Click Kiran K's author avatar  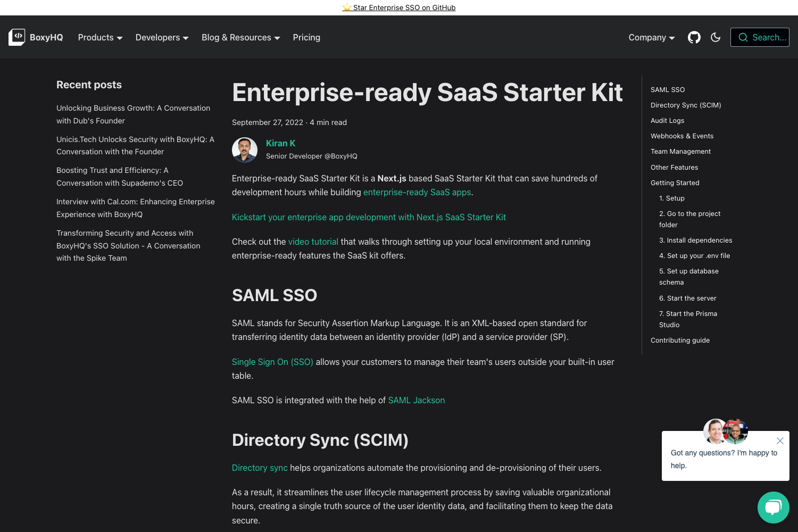[245, 149]
